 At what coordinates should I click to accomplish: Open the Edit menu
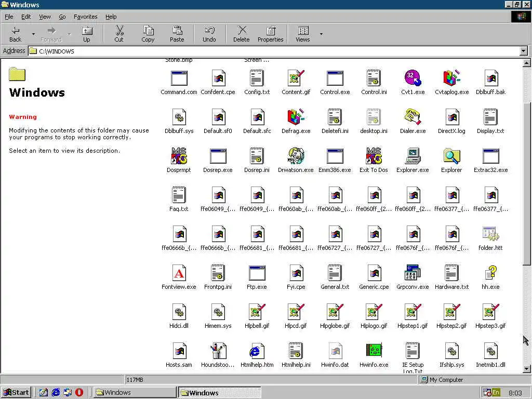coord(26,17)
